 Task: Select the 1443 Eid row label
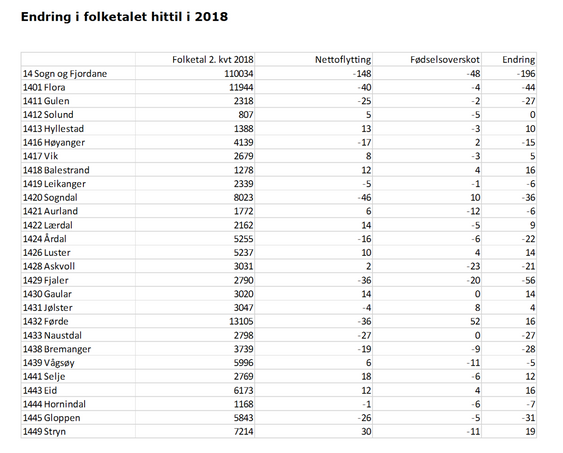click(40, 390)
